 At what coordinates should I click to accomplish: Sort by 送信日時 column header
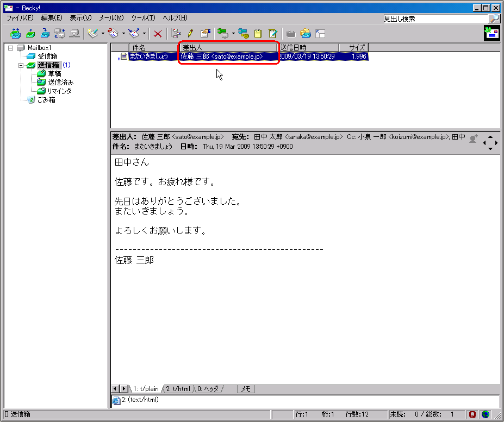click(309, 48)
